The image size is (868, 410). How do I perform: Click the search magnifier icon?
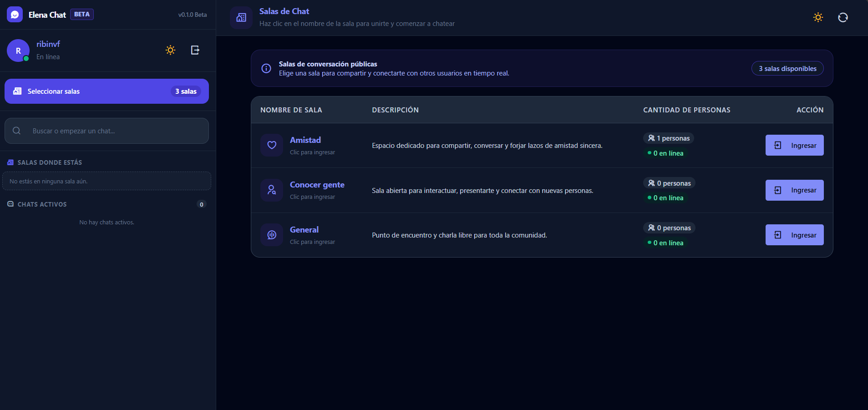point(17,131)
